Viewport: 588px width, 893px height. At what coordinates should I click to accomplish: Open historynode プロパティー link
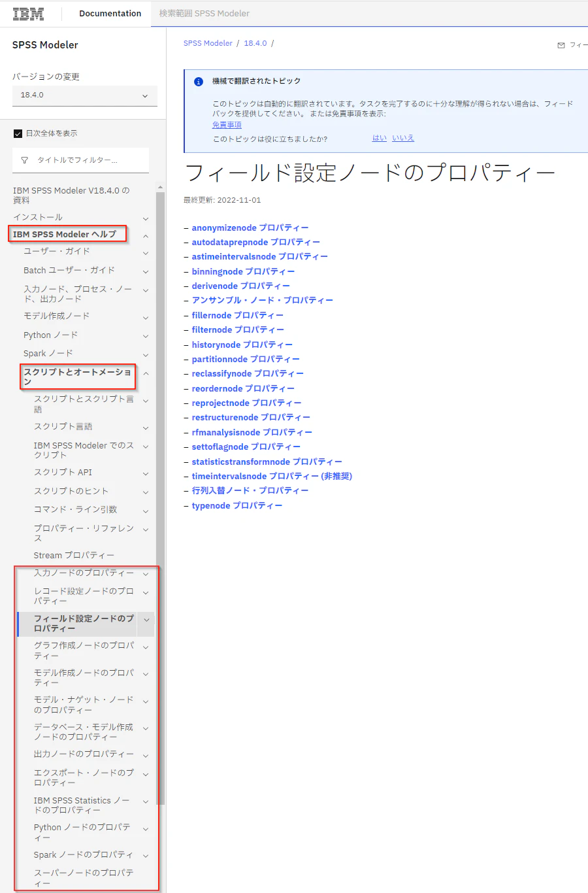click(242, 345)
